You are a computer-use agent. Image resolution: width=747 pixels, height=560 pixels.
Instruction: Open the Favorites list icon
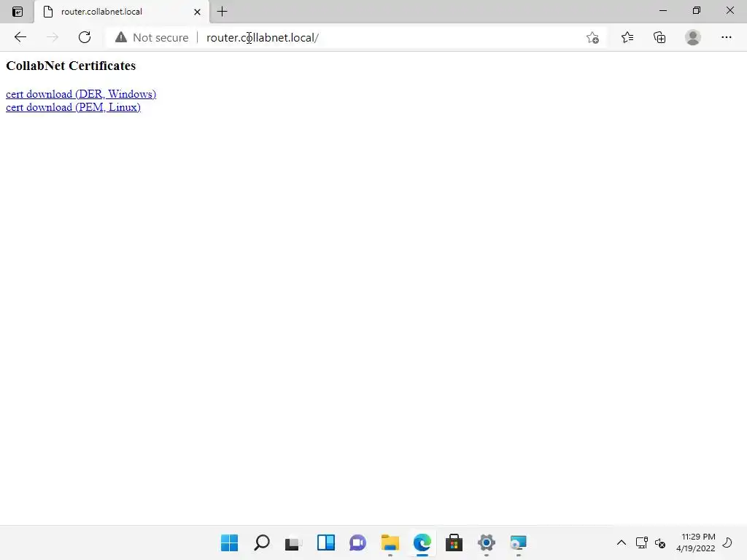[x=627, y=37]
